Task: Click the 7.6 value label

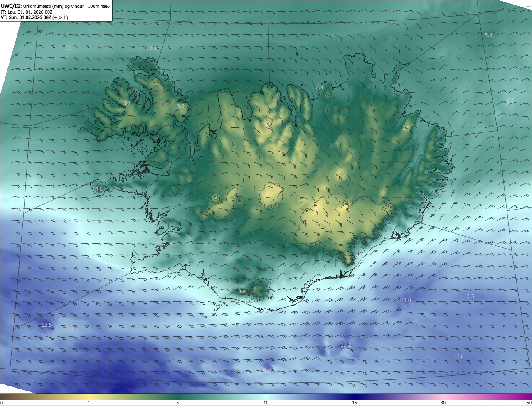Action: (68, 49)
